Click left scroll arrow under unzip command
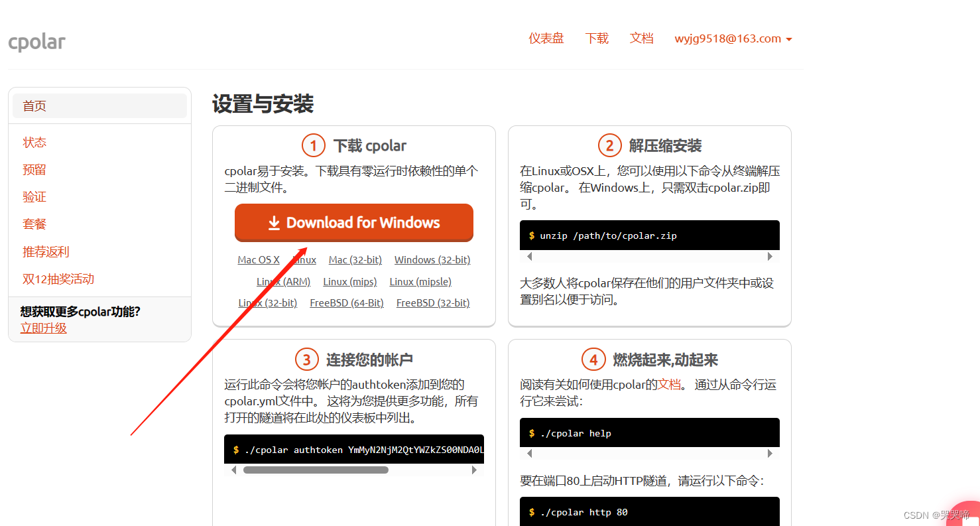The width and height of the screenshot is (980, 526). pos(529,256)
